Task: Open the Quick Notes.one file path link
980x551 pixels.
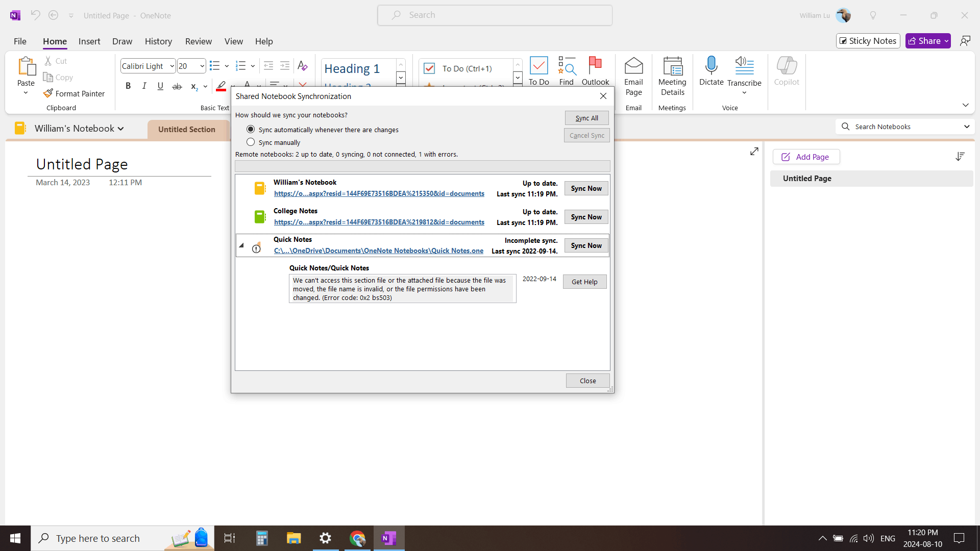Action: 378,251
